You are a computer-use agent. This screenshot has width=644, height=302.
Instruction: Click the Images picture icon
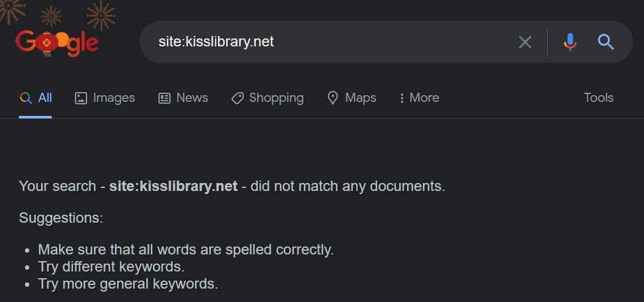coord(81,98)
